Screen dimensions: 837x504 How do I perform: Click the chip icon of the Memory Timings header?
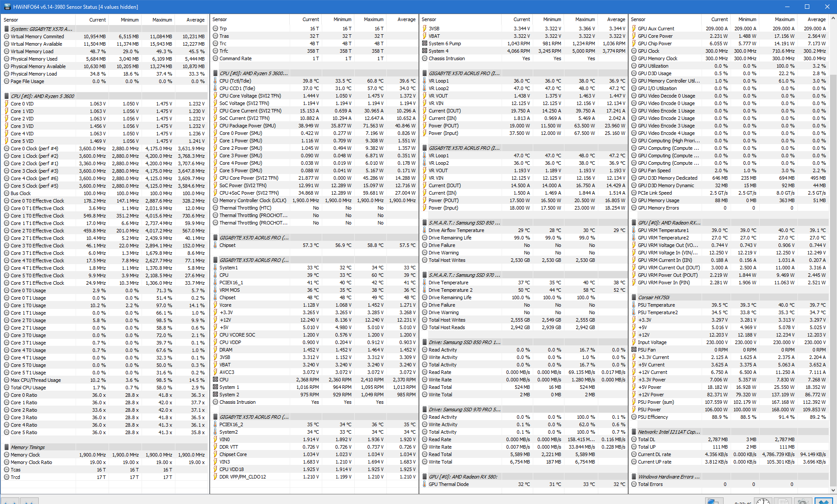tap(7, 447)
